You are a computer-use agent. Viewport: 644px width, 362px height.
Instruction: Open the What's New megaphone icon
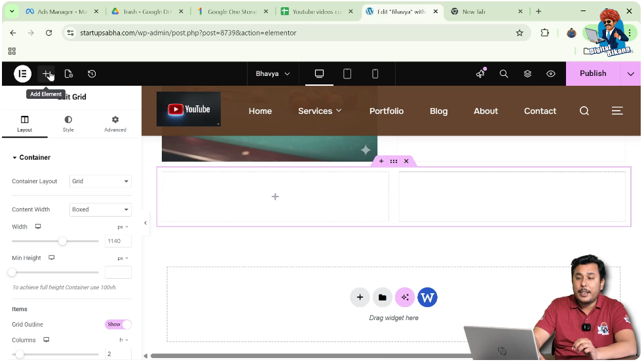coord(480,73)
